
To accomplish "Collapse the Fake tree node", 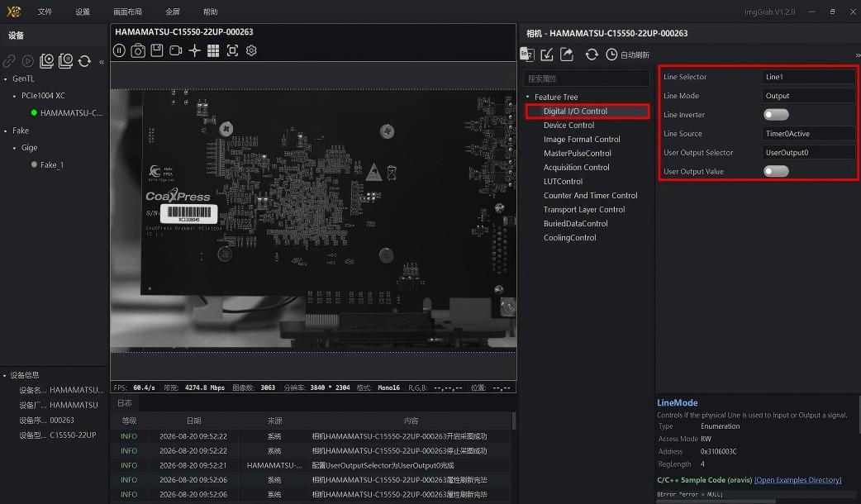I will pos(6,131).
